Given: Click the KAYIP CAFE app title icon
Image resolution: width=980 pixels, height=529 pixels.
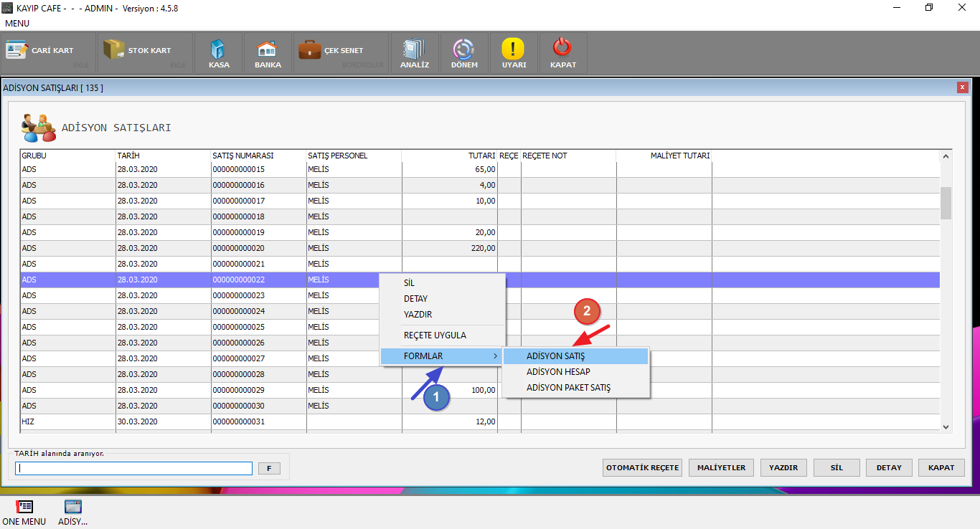Looking at the screenshot, I should coord(8,8).
